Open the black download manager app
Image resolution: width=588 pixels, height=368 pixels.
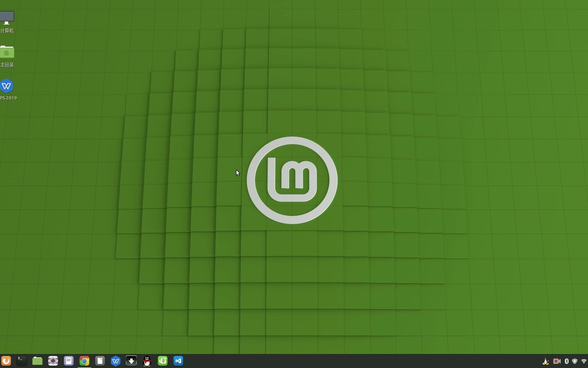pyautogui.click(x=131, y=361)
